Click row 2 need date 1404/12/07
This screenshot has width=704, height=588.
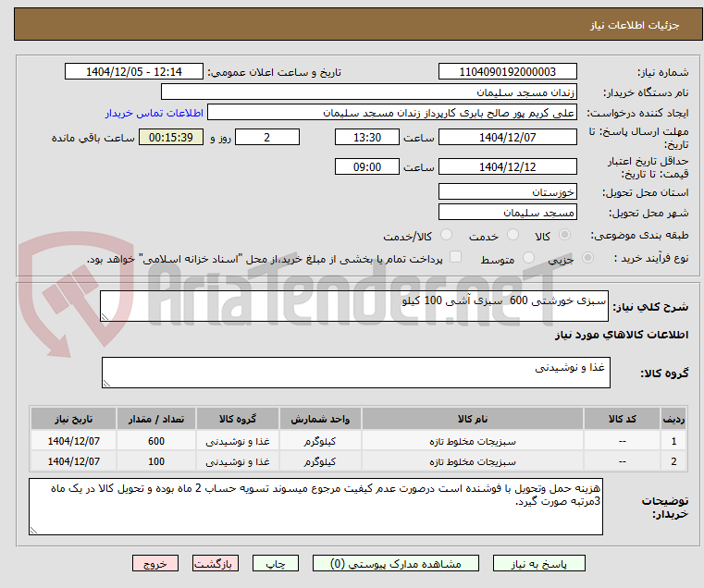coord(74,461)
